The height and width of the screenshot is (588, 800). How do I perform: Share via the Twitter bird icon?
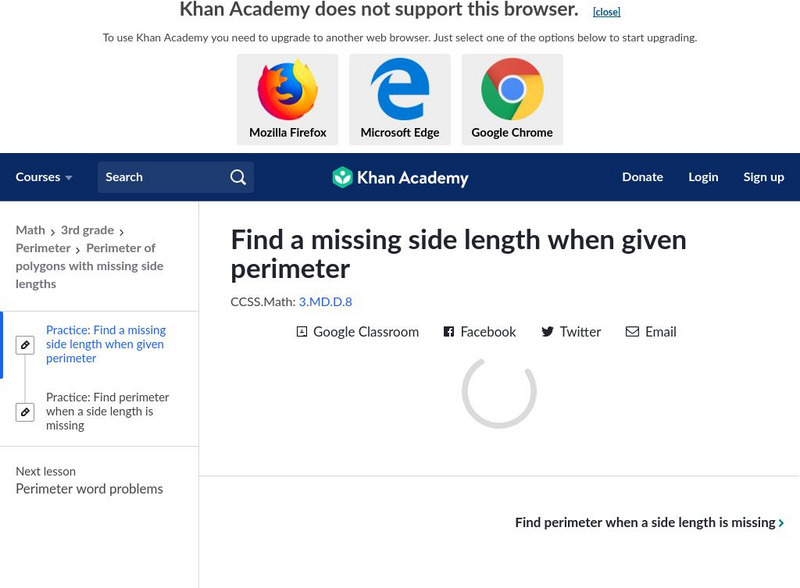[547, 332]
